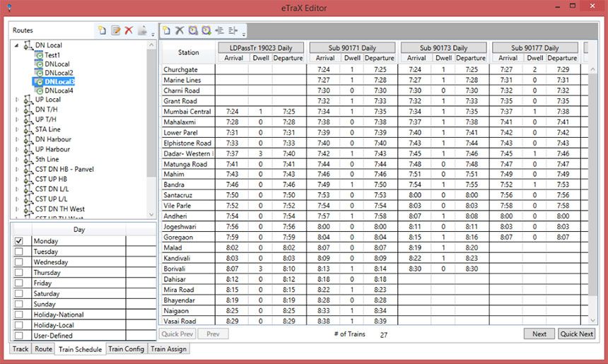Tick the Holiday-National checkbox
Image resolution: width=608 pixels, height=364 pixels.
pos(19,315)
